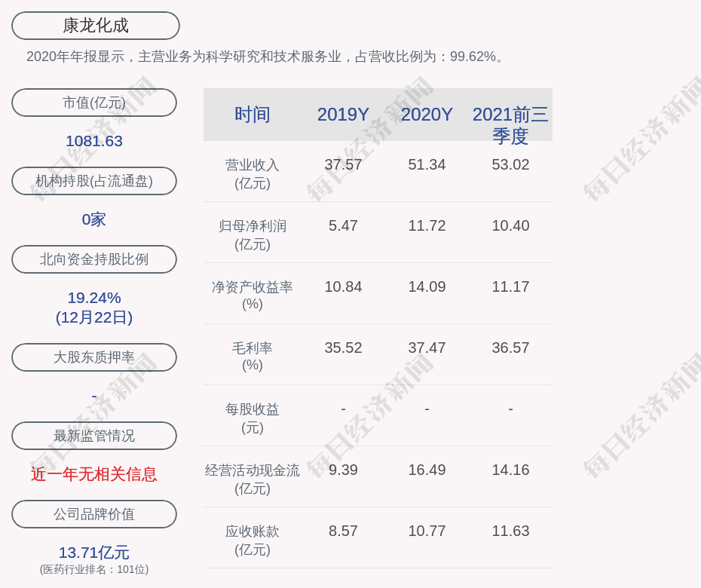The width and height of the screenshot is (701, 588).
Task: Click the 公司品牌价值 label pill
Action: (94, 514)
